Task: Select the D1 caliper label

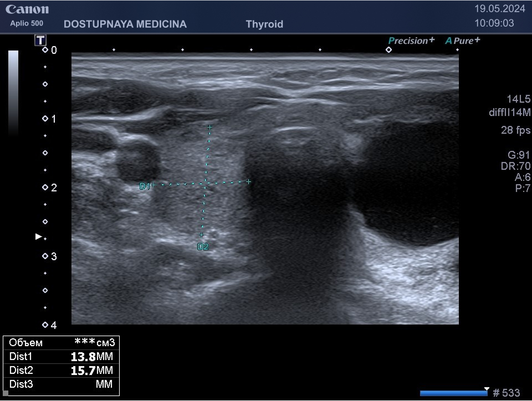Action: 145,186
